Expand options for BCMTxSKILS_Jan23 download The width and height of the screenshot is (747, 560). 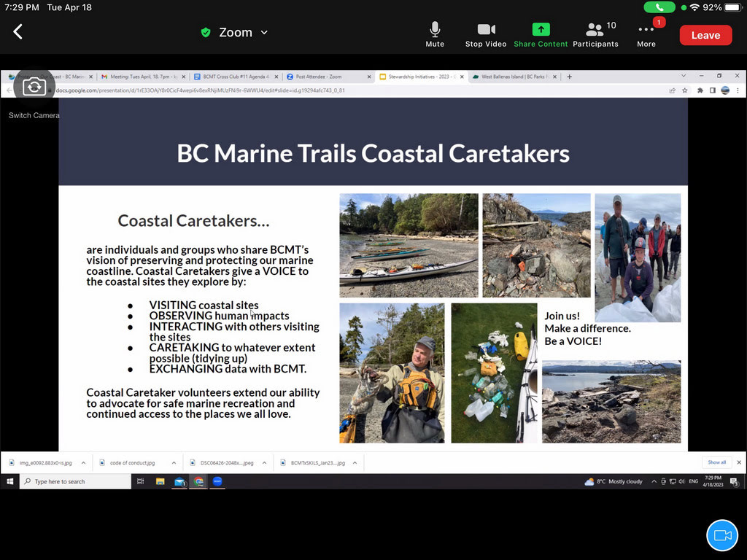(355, 463)
